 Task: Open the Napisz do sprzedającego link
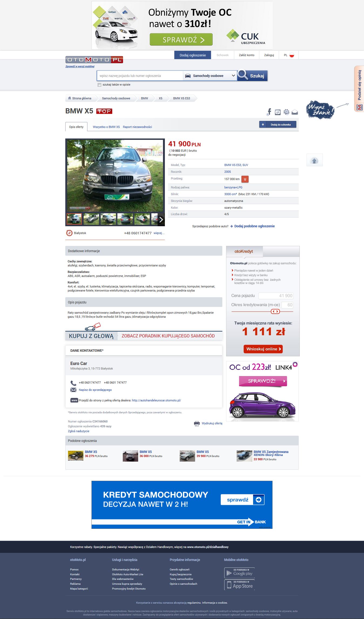pos(95,390)
